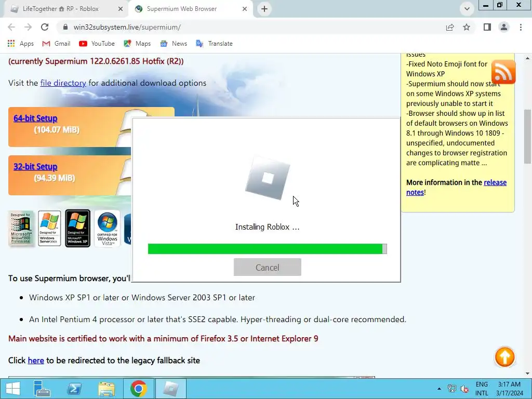Open the RSS feed icon

(x=503, y=72)
